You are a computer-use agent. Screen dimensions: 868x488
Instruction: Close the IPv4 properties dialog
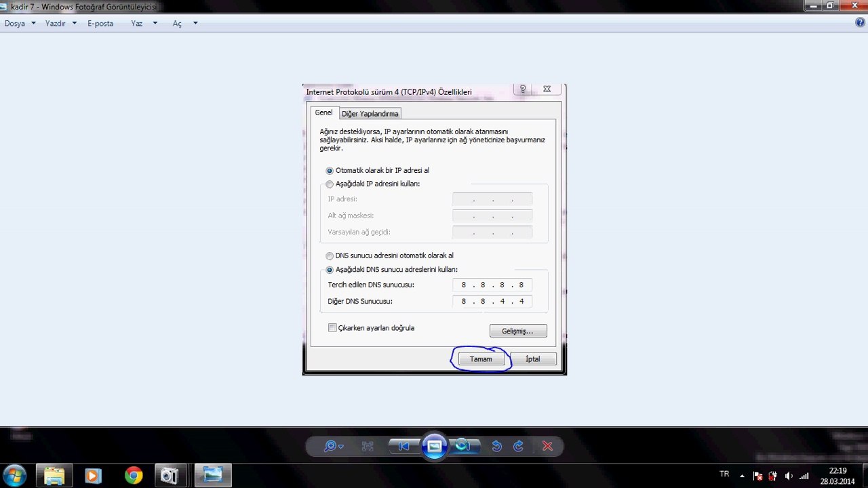[x=547, y=89]
